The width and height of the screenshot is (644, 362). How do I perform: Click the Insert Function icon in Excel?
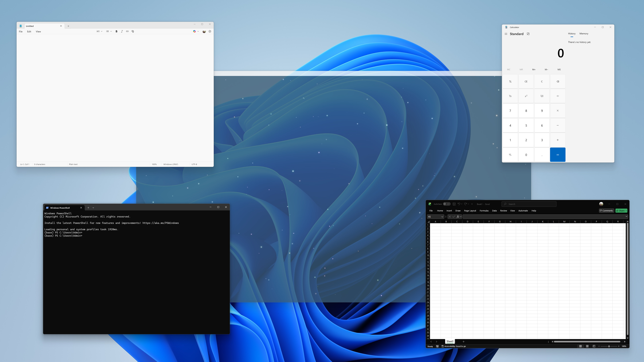pos(458,217)
